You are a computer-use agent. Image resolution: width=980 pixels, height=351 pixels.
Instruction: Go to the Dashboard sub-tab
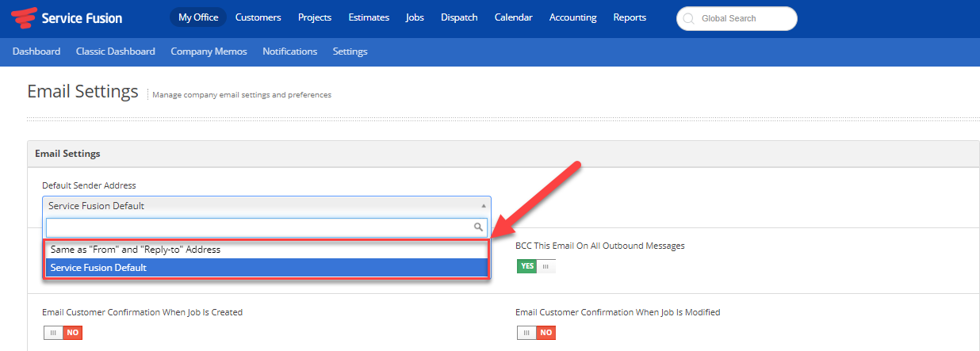coord(36,52)
